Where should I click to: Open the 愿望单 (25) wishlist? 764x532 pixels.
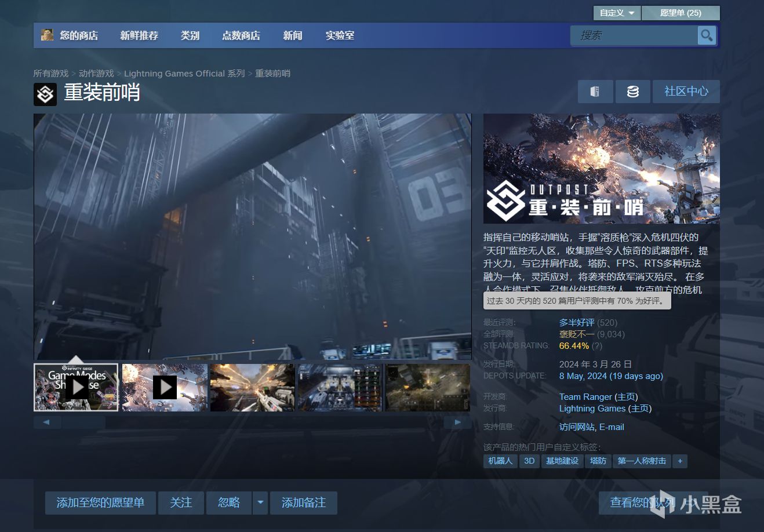tap(681, 13)
